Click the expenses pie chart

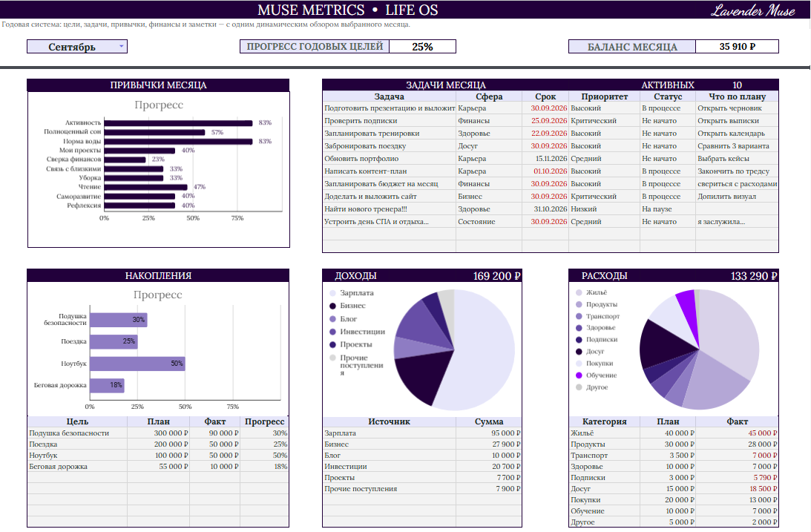pyautogui.click(x=699, y=349)
